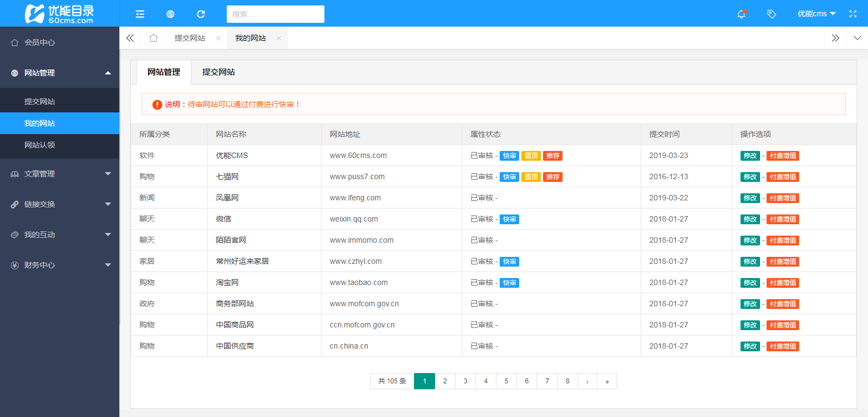This screenshot has height=417, width=868.
Task: Close the 我的网站 page tab
Action: coord(279,38)
